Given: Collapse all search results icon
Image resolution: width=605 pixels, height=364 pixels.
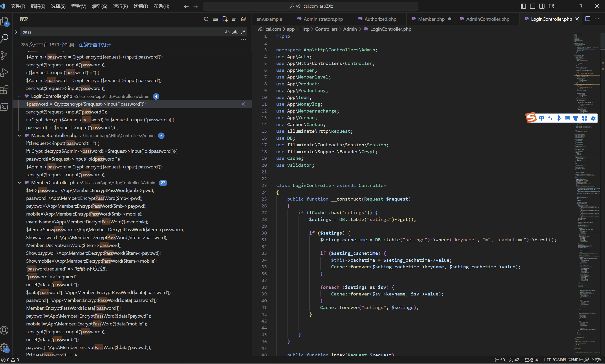Looking at the screenshot, I should (x=243, y=19).
